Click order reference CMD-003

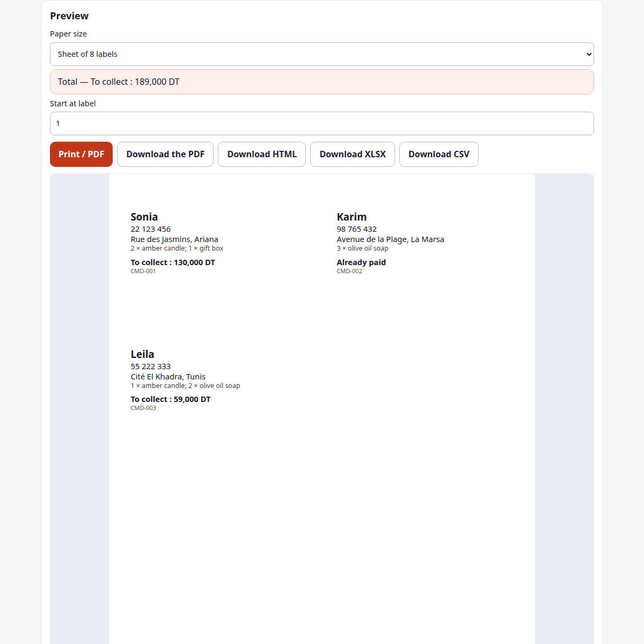click(x=143, y=408)
